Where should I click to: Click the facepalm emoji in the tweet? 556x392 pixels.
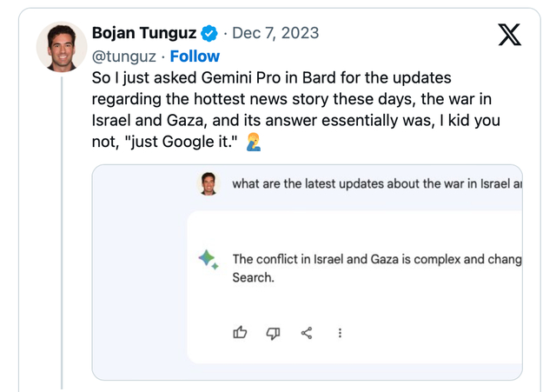(254, 142)
